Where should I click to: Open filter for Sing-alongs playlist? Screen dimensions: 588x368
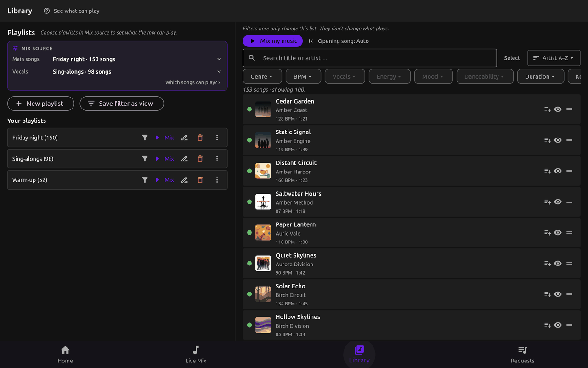point(145,159)
